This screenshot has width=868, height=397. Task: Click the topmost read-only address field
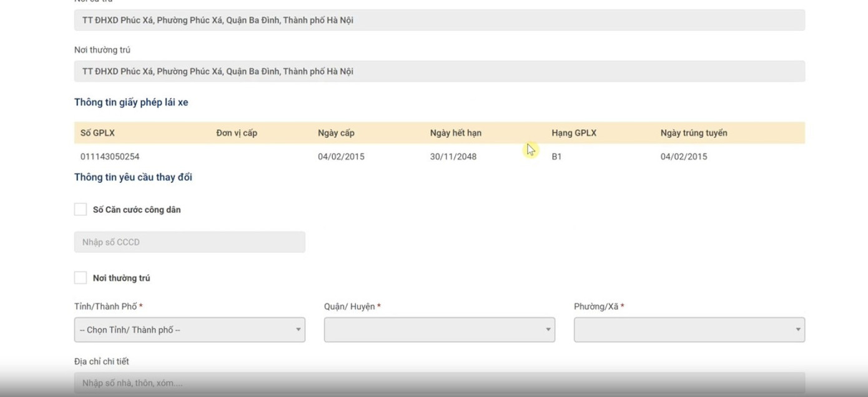click(439, 20)
